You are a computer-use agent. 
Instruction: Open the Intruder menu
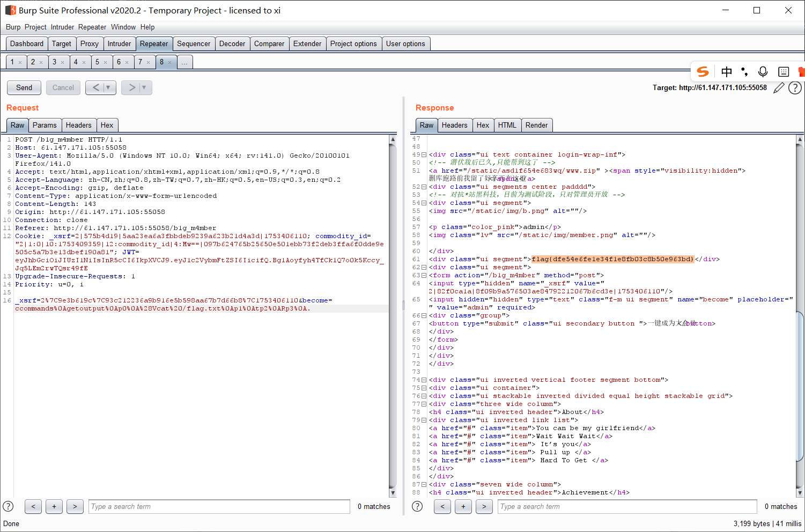click(62, 27)
